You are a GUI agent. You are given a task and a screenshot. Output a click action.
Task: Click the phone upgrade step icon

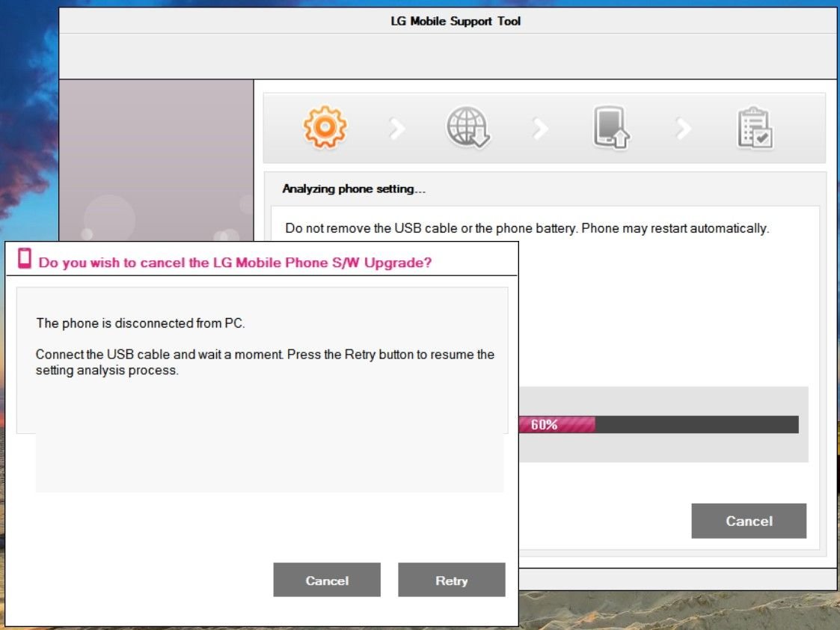611,128
